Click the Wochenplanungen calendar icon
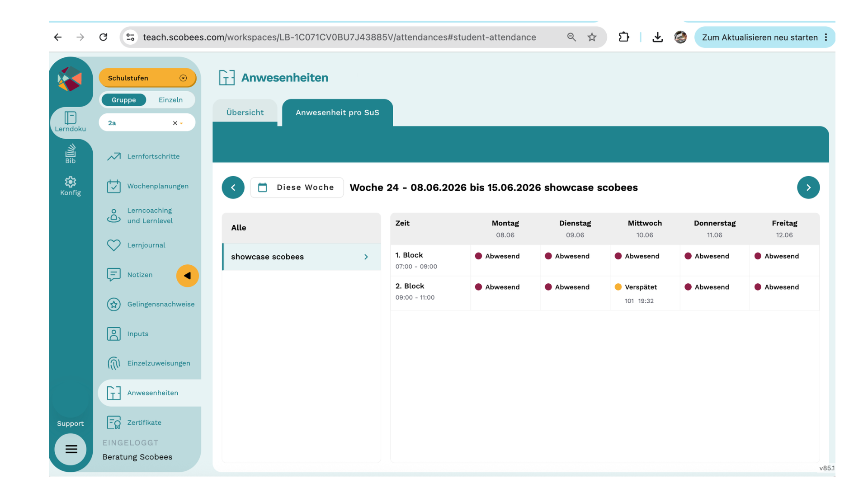This screenshot has height=488, width=868. tap(113, 186)
